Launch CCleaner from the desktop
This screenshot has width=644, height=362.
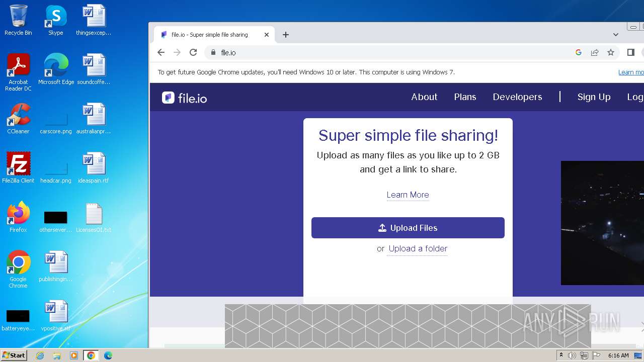click(x=18, y=119)
